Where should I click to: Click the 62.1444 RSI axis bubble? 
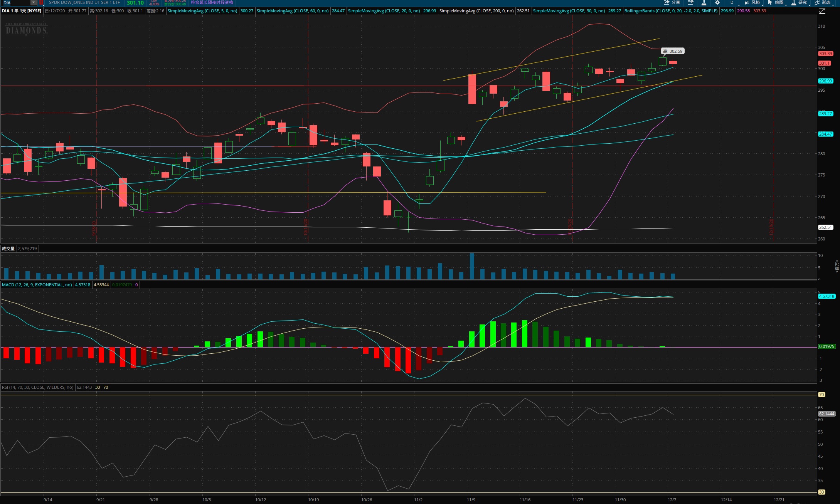pos(827,414)
